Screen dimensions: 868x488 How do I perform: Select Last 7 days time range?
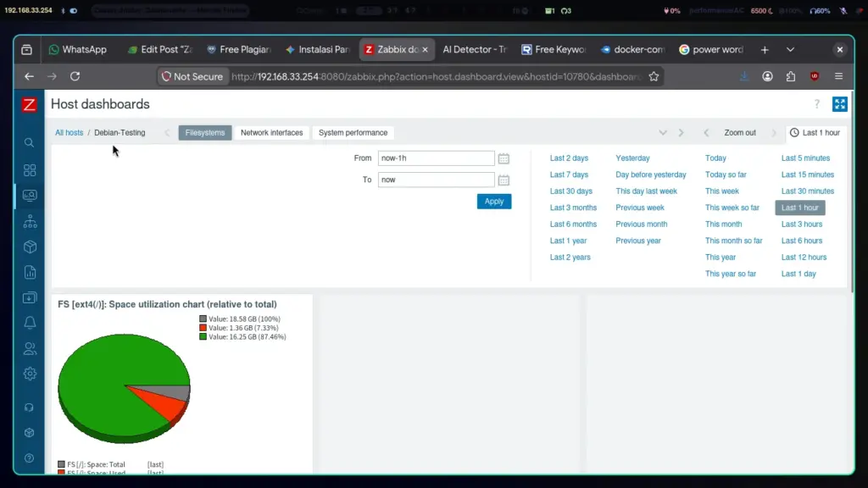569,175
